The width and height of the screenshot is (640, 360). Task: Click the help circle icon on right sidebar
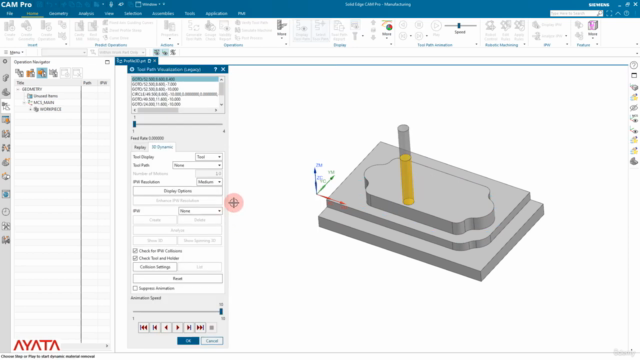pyautogui.click(x=633, y=65)
